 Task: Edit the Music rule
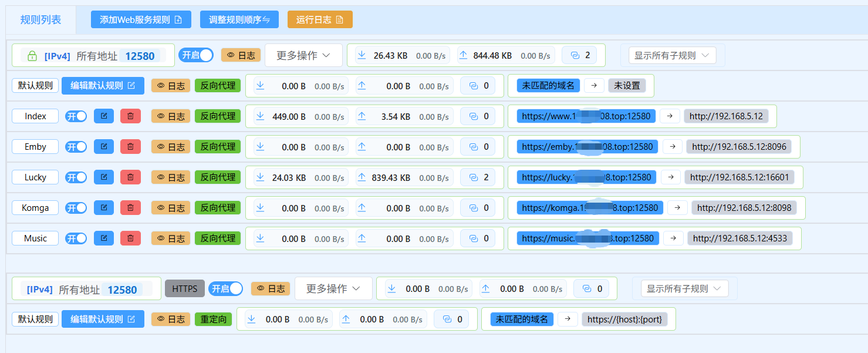(x=104, y=238)
